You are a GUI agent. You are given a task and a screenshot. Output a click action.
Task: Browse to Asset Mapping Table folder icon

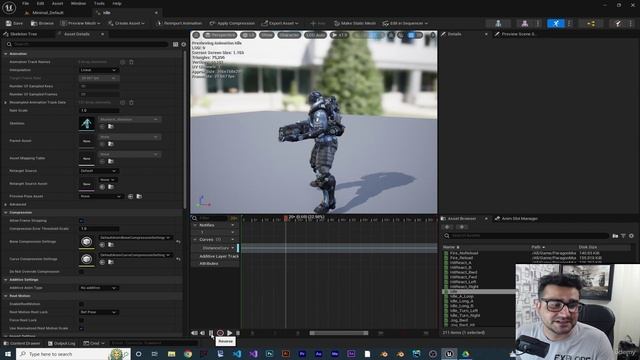click(111, 161)
